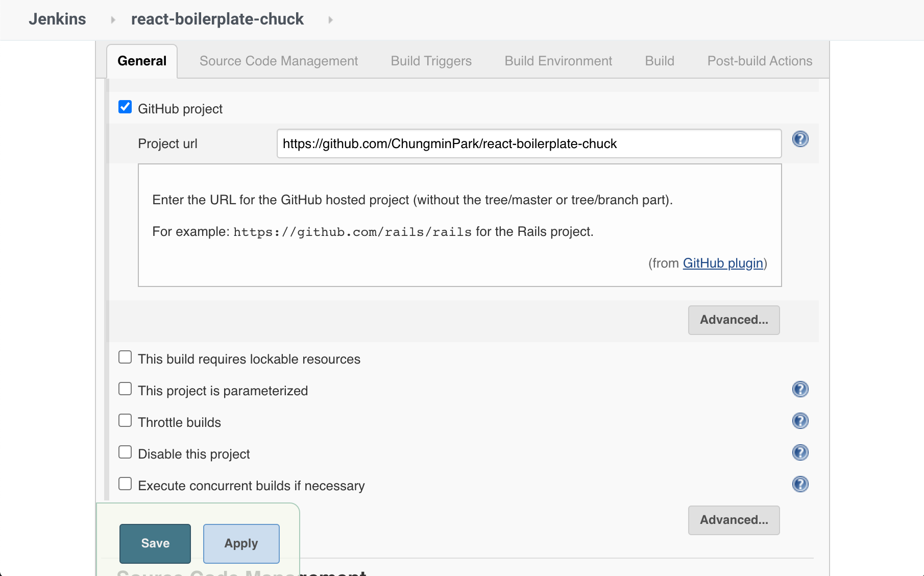
Task: Expand breadcrumb arrow after Jenkins
Action: click(x=113, y=20)
